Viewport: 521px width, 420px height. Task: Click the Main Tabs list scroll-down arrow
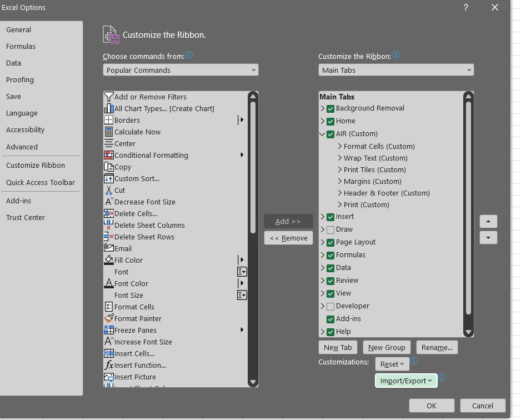click(468, 332)
